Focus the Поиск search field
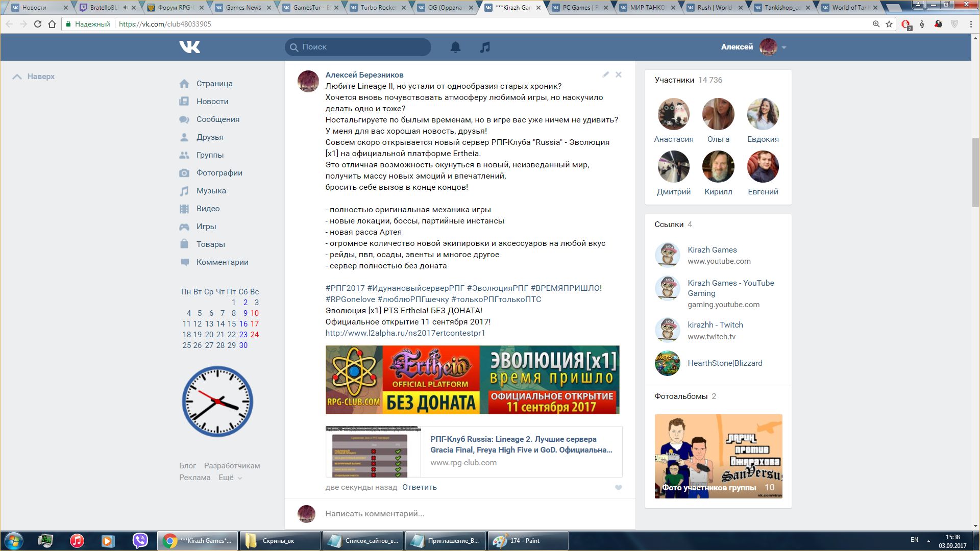This screenshot has height=551, width=980. tap(358, 47)
